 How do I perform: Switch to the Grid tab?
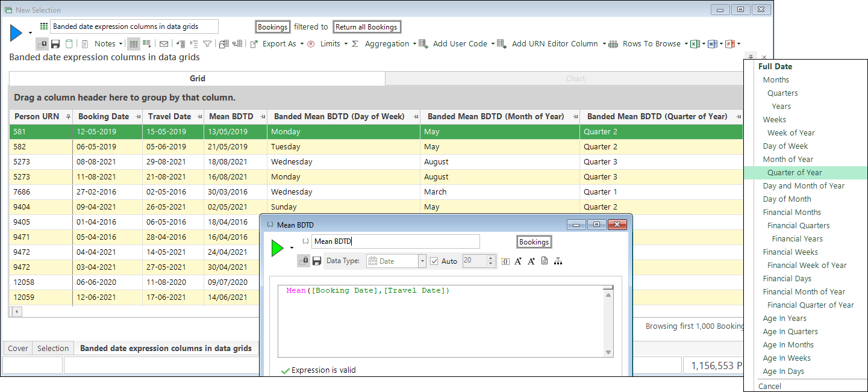[x=197, y=78]
